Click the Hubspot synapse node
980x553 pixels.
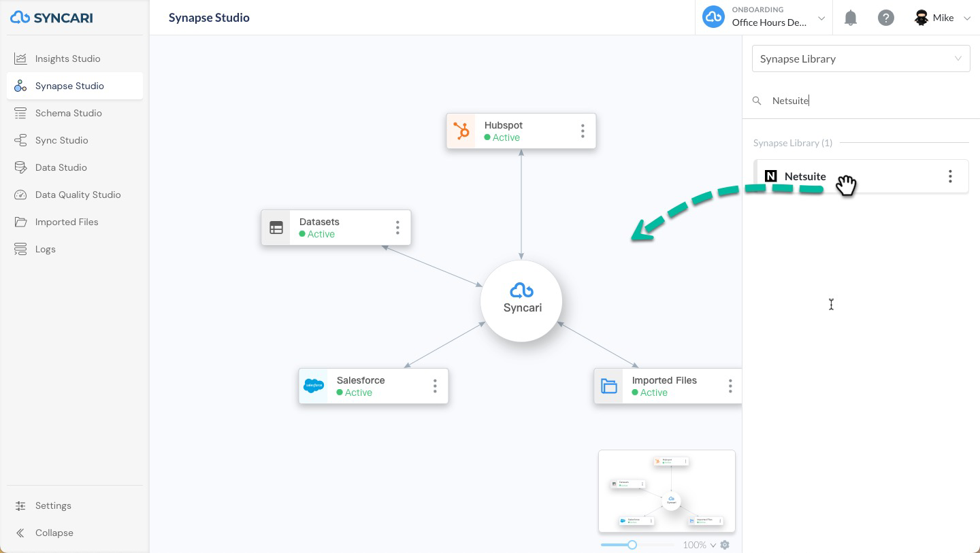click(x=521, y=131)
